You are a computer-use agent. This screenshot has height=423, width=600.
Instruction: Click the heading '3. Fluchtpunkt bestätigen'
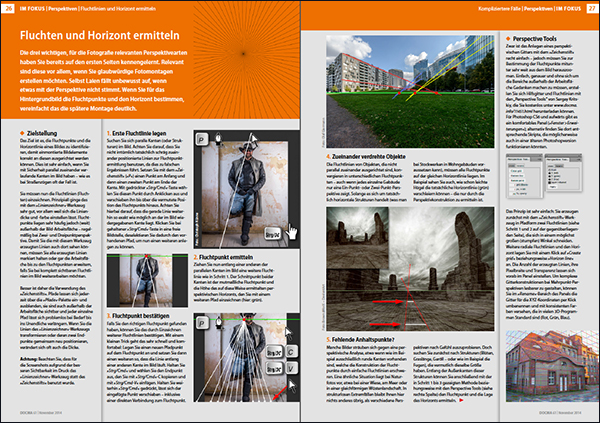(x=138, y=316)
